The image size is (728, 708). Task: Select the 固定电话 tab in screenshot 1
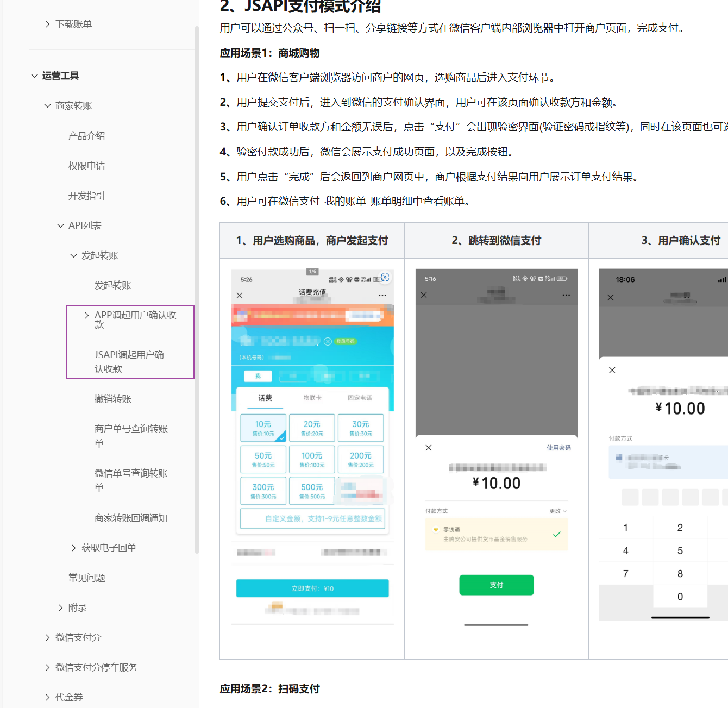(x=360, y=398)
